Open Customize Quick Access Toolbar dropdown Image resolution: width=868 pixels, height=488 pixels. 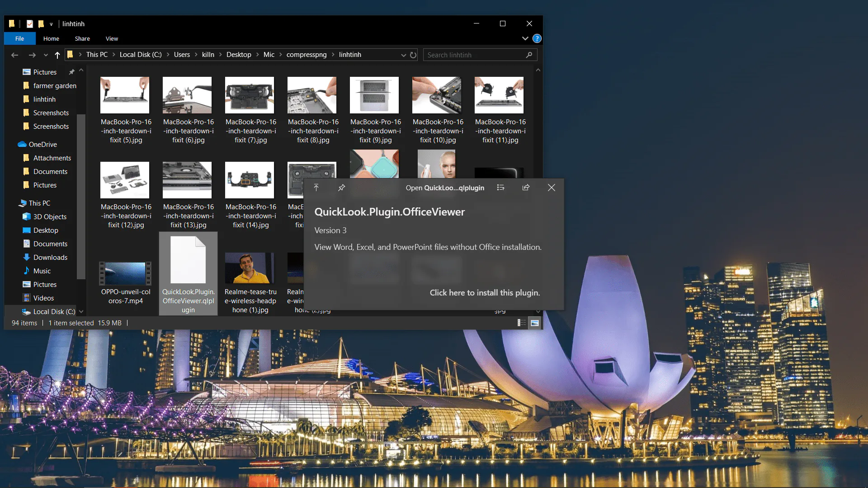tap(51, 24)
